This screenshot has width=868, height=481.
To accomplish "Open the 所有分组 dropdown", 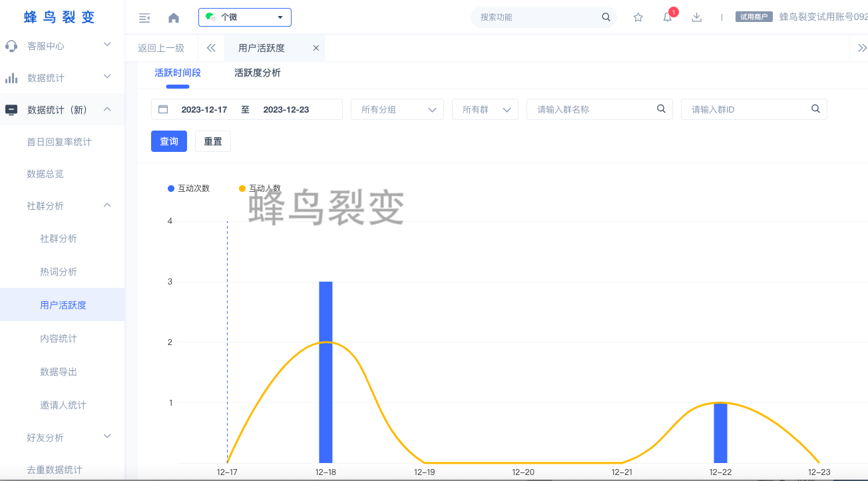I will point(397,109).
